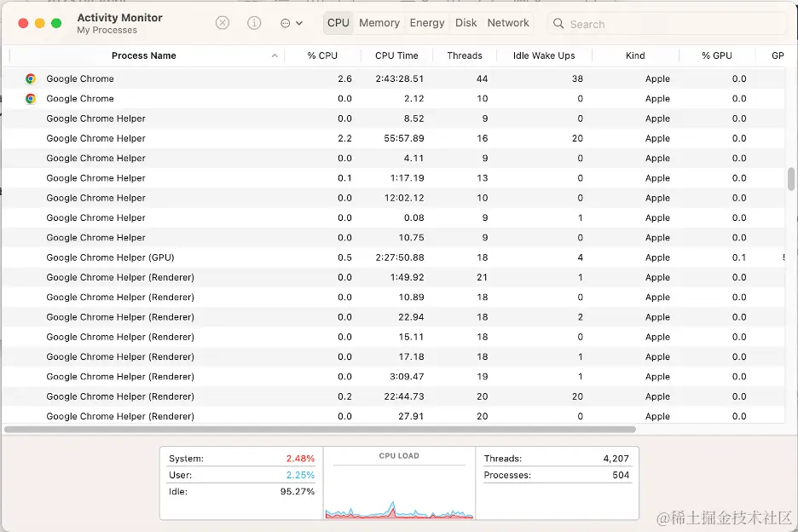Click the stop process X icon
The image size is (798, 532).
(223, 23)
